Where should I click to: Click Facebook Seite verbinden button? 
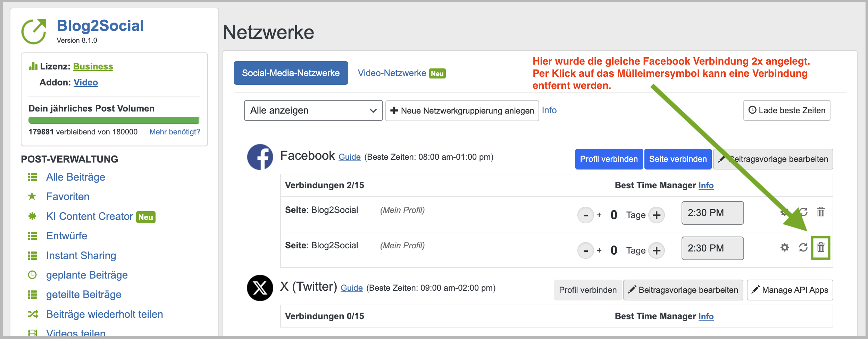(x=678, y=159)
